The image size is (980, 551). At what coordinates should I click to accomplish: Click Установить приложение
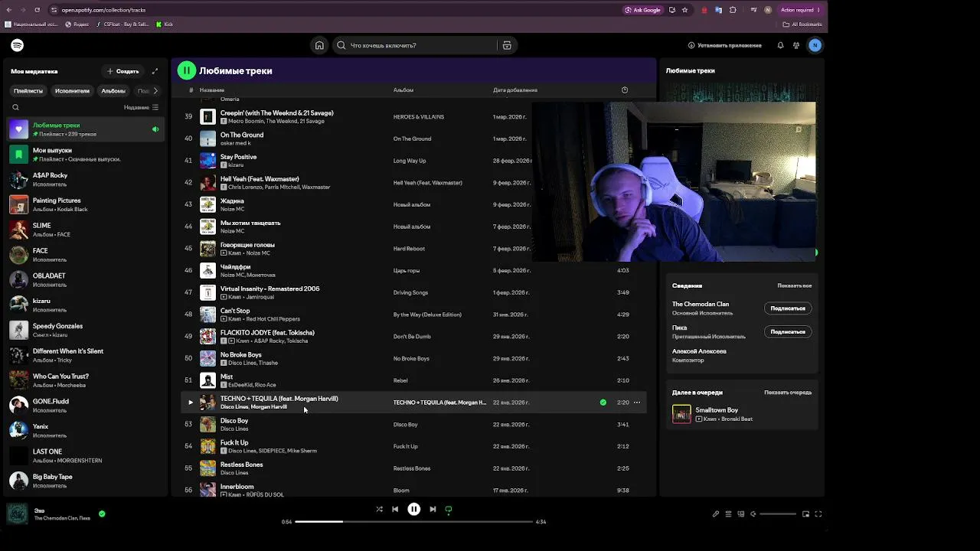coord(724,45)
